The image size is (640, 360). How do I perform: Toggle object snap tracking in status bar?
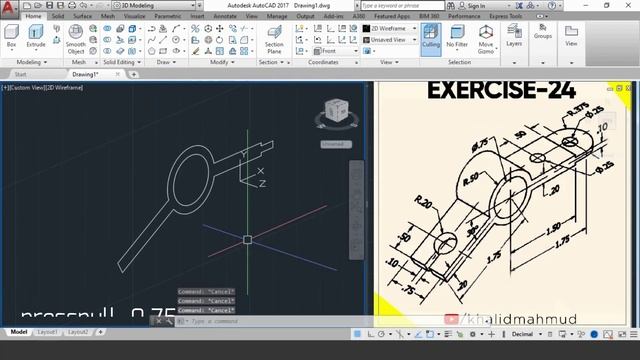tap(418, 334)
